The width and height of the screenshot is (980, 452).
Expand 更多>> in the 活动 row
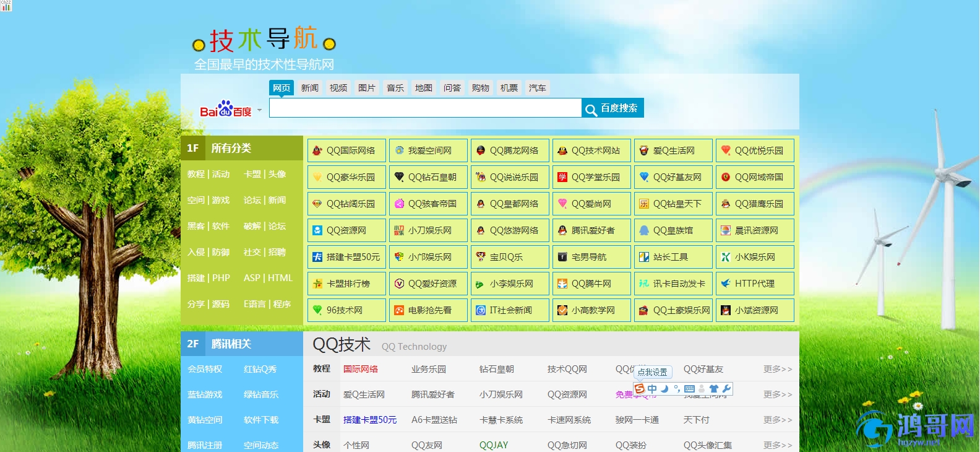coord(778,394)
